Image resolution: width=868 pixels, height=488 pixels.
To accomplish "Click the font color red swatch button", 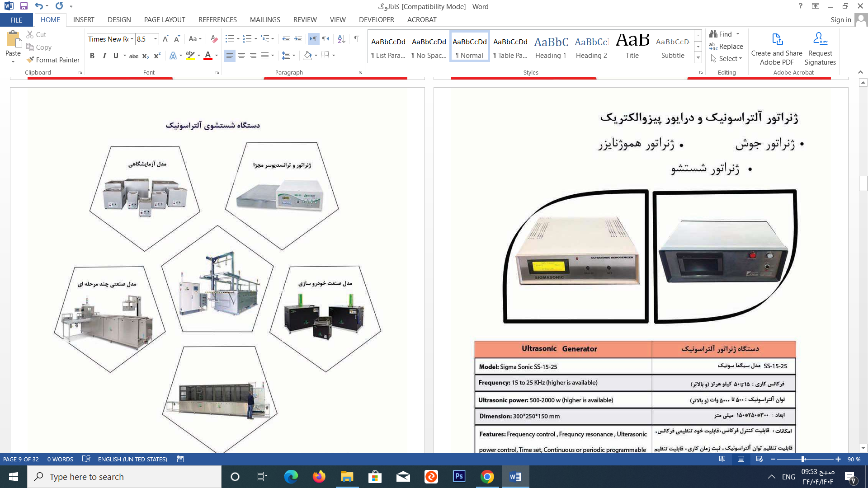I will (208, 56).
